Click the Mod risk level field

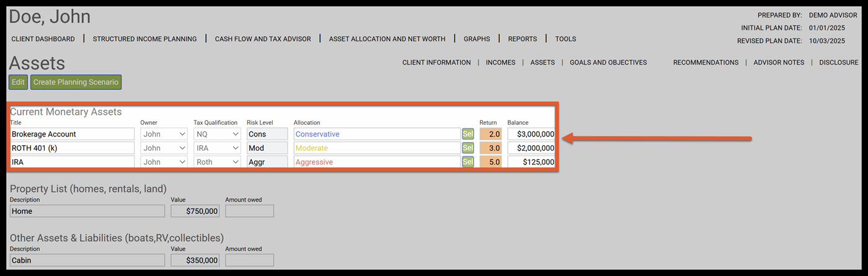[267, 148]
